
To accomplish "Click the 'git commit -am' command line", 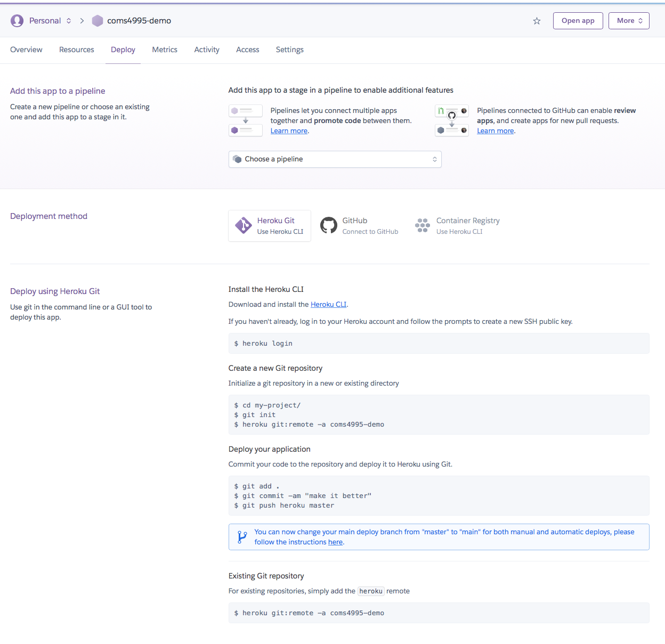I will coord(303,496).
